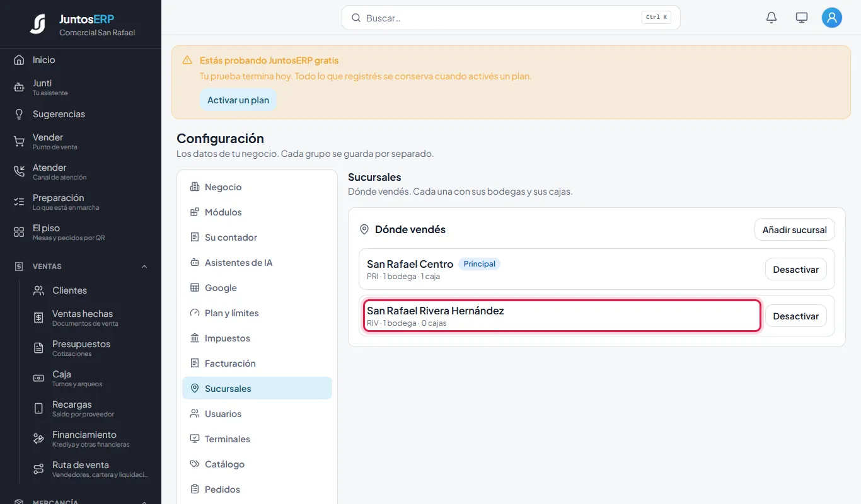Click the Financiamiento hand-coin icon

(38, 439)
